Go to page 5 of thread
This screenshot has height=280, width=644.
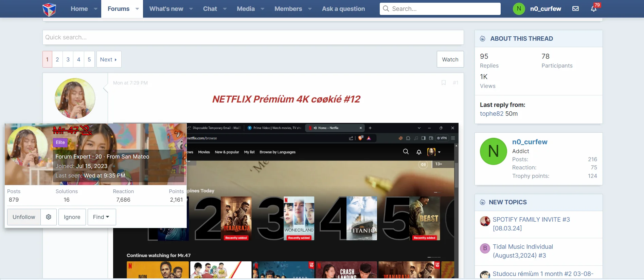(89, 59)
